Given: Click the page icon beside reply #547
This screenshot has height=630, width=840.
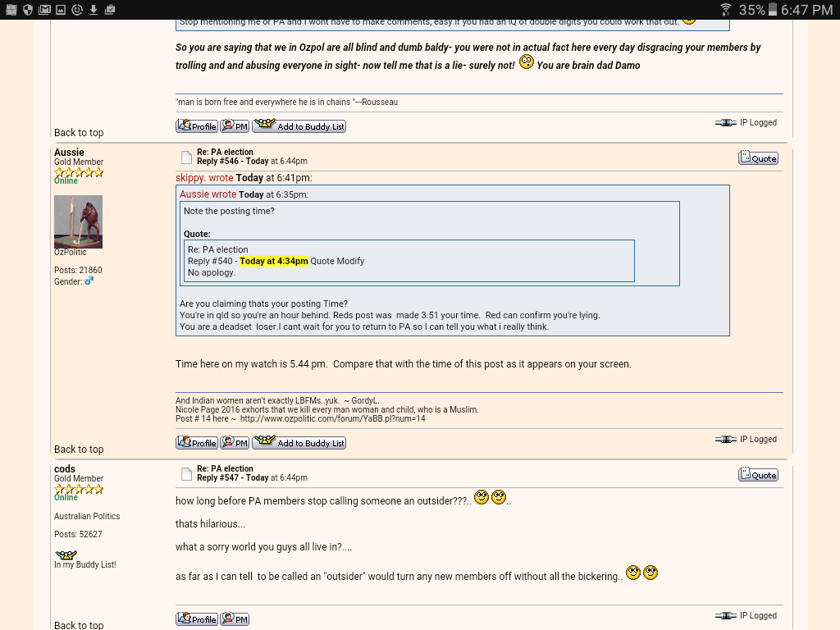Looking at the screenshot, I should pyautogui.click(x=186, y=474).
